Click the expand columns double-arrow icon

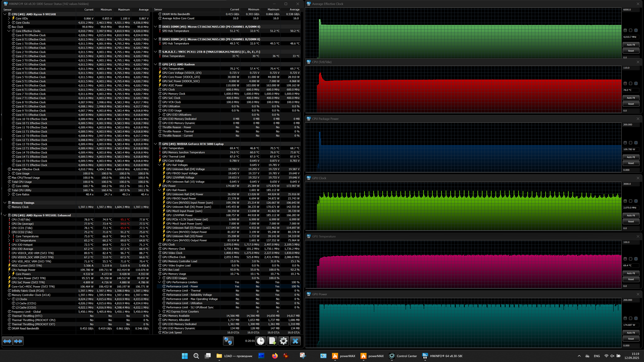[7, 341]
